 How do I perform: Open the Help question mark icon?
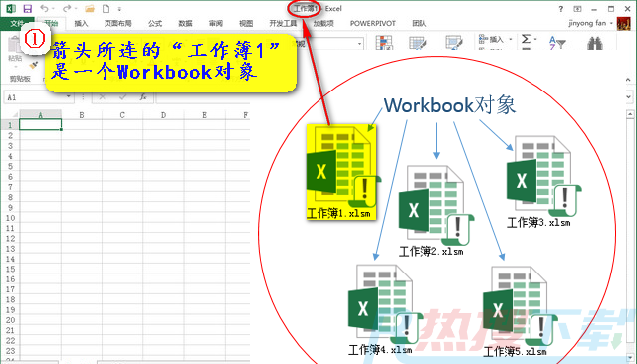point(561,9)
